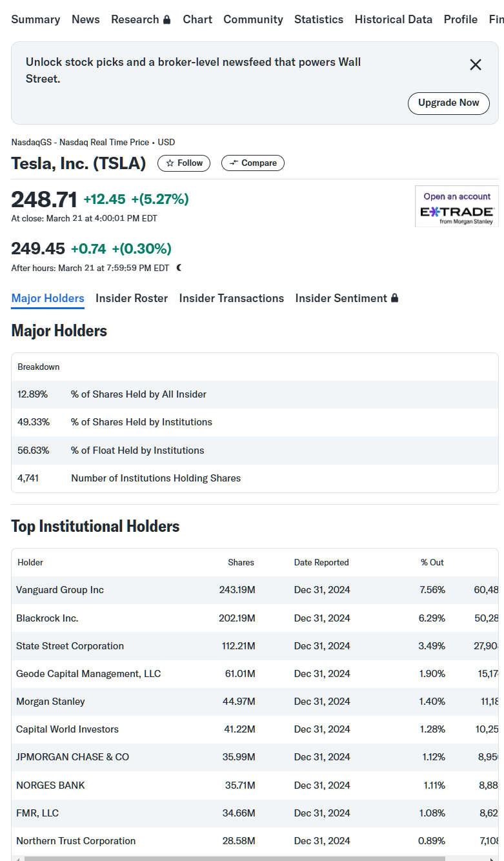Click the % Out column header
The image size is (504, 861).
(x=432, y=562)
